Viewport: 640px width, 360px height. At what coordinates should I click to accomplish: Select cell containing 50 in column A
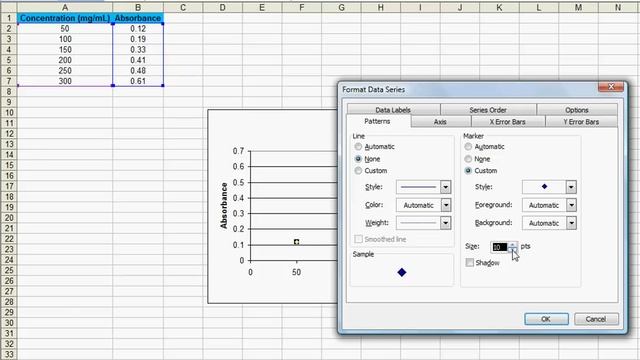pyautogui.click(x=65, y=29)
